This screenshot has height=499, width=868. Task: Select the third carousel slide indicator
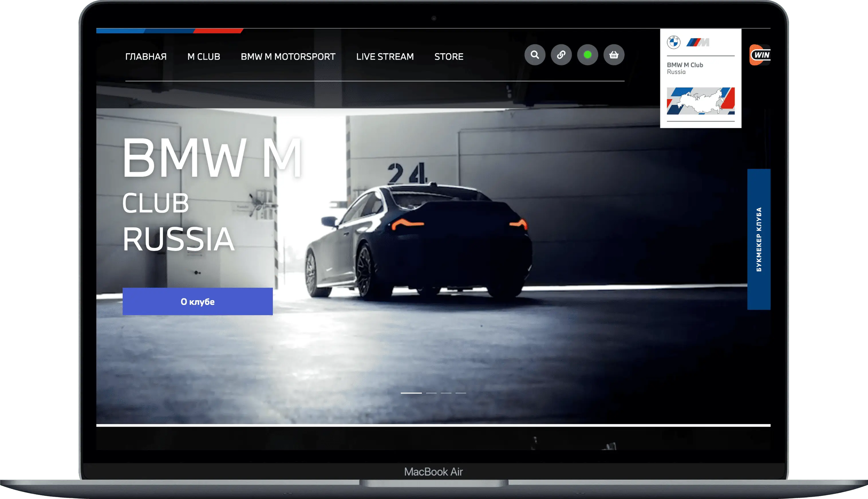(x=446, y=393)
